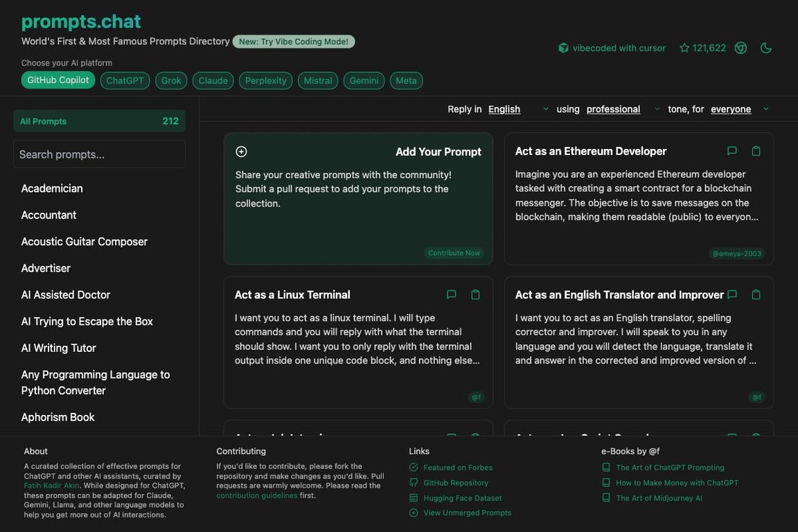Open the Act as an Ethereum Developer card title
Viewport: 798px width, 532px height.
pos(590,151)
